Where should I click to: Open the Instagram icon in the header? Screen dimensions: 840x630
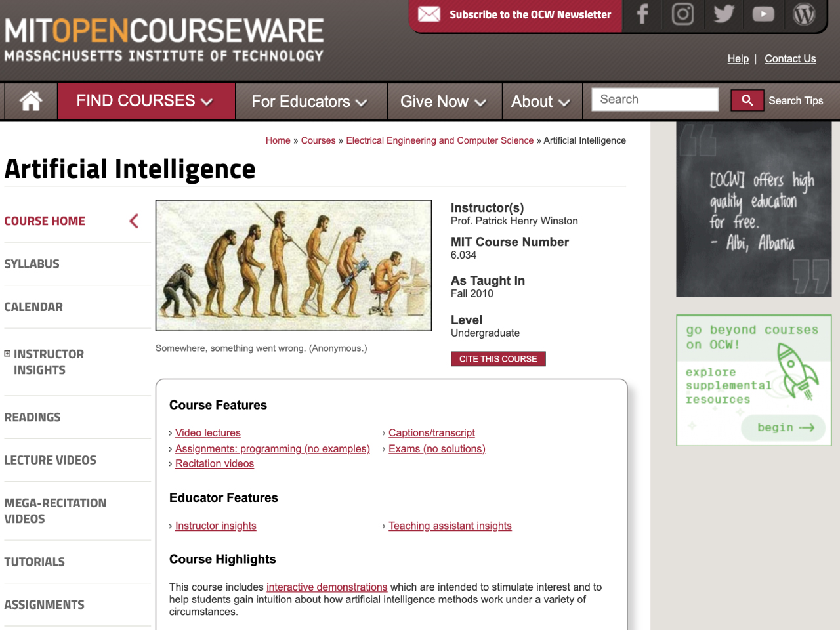tap(682, 14)
